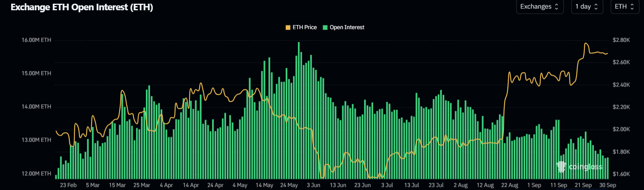The width and height of the screenshot is (644, 190).
Task: Open the 1 day interval dropdown
Action: 587,7
